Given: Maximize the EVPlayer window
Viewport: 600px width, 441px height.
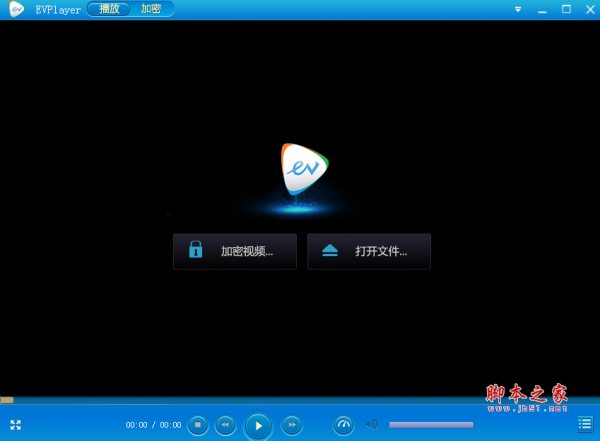Looking at the screenshot, I should point(566,9).
